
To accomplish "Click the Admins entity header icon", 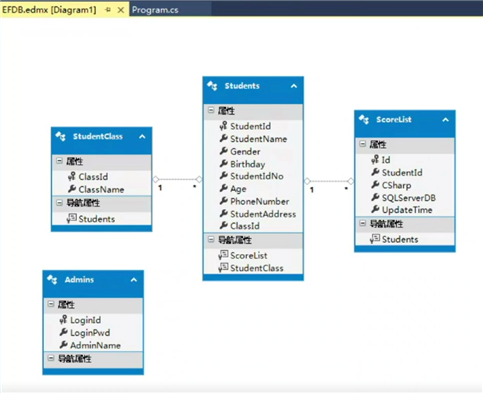I will pyautogui.click(x=52, y=280).
